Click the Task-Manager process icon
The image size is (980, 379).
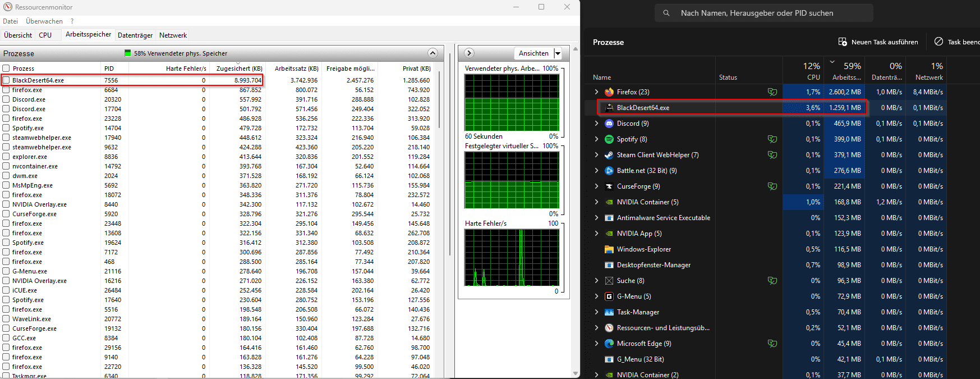609,312
